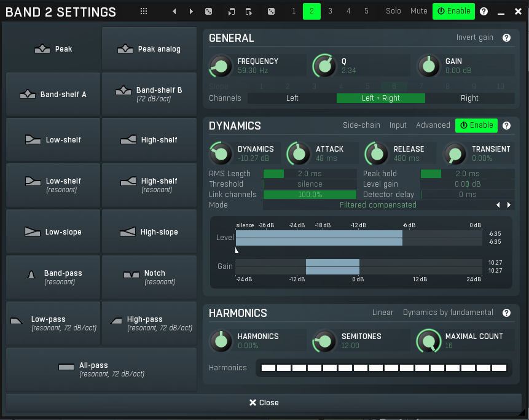529x420 pixels.
Task: Switch to band 1
Action: [294, 11]
